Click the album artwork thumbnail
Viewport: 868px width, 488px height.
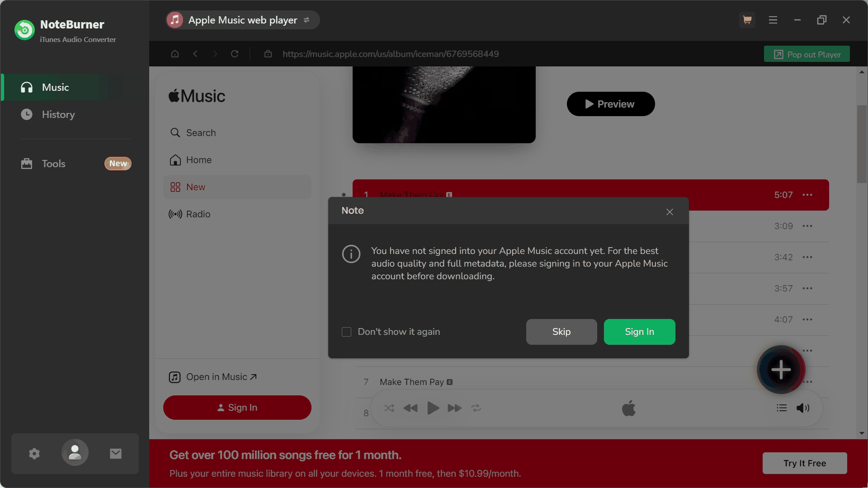[444, 105]
